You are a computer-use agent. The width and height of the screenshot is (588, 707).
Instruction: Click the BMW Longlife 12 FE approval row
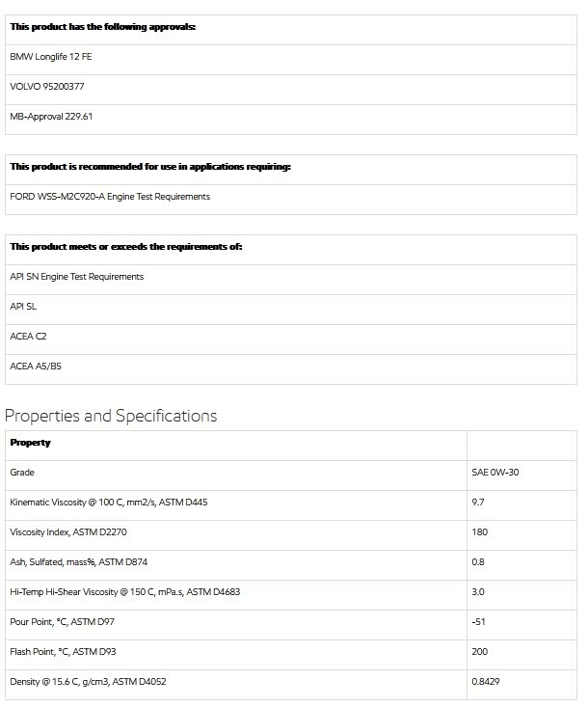click(51, 57)
